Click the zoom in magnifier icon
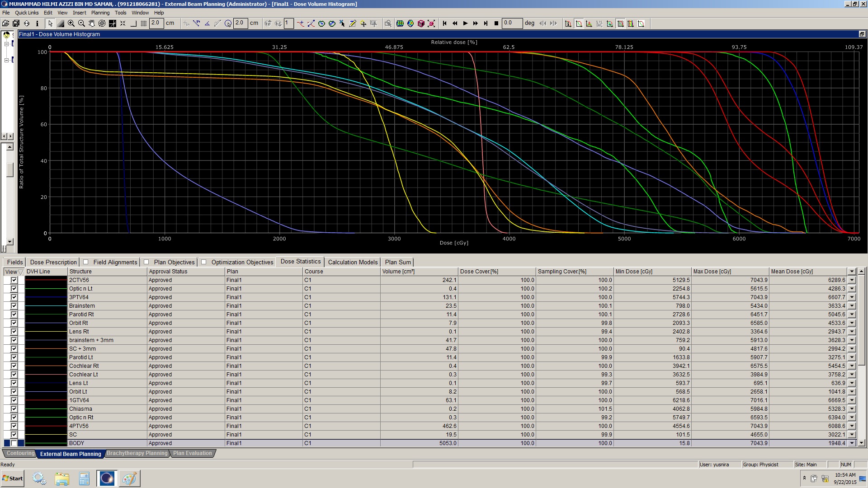Screen dimensions: 868x488 tap(71, 23)
